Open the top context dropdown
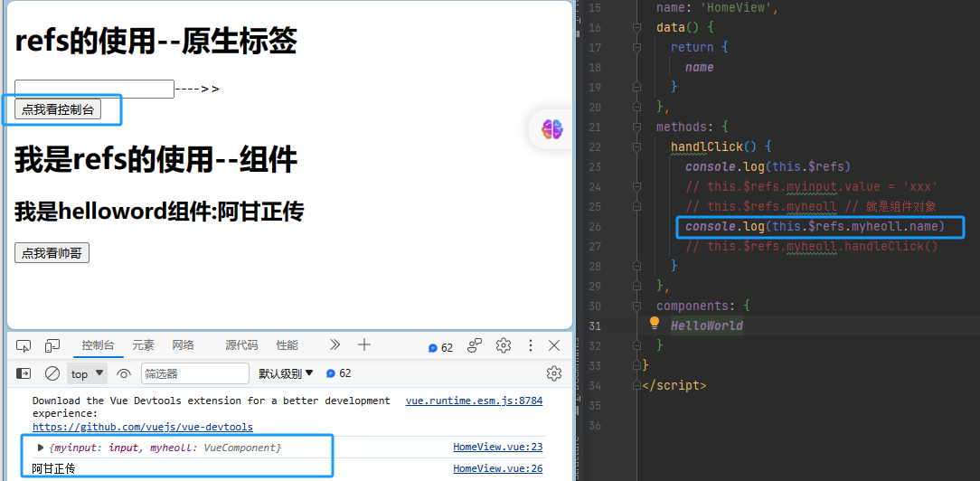 (x=87, y=373)
